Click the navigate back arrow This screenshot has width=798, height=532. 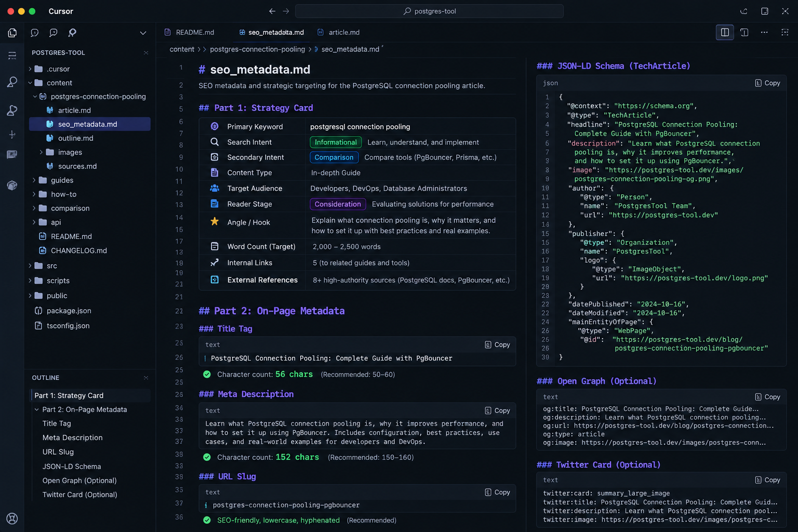[x=272, y=11]
